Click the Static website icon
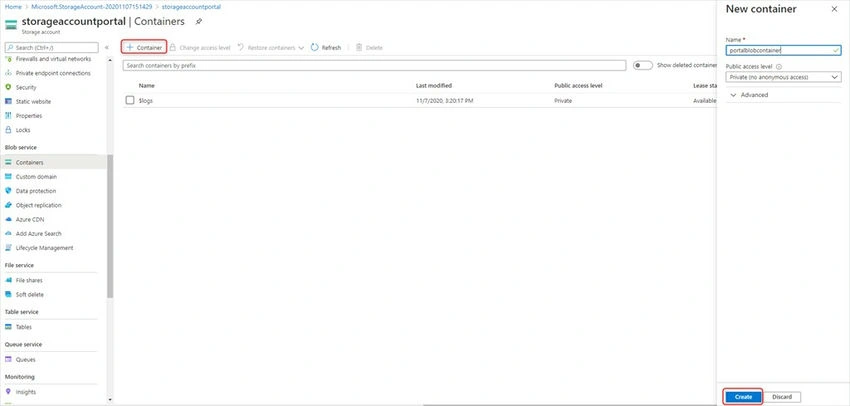This screenshot has height=406, width=850. point(8,101)
